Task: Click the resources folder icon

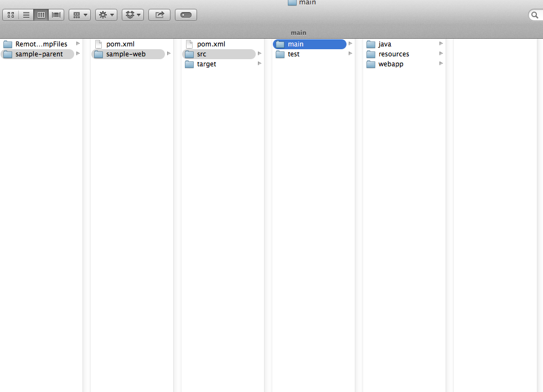Action: (x=370, y=54)
